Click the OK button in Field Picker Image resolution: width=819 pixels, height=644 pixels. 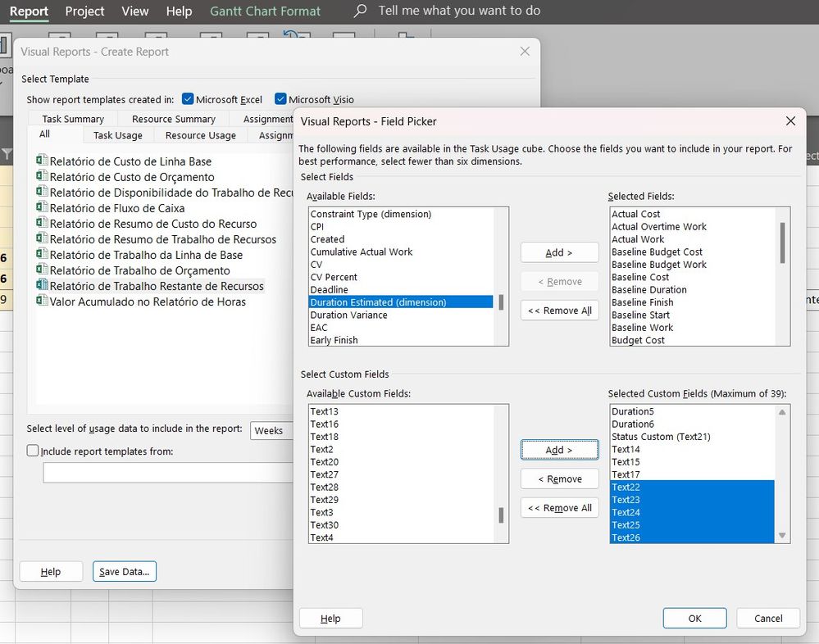[x=694, y=619]
